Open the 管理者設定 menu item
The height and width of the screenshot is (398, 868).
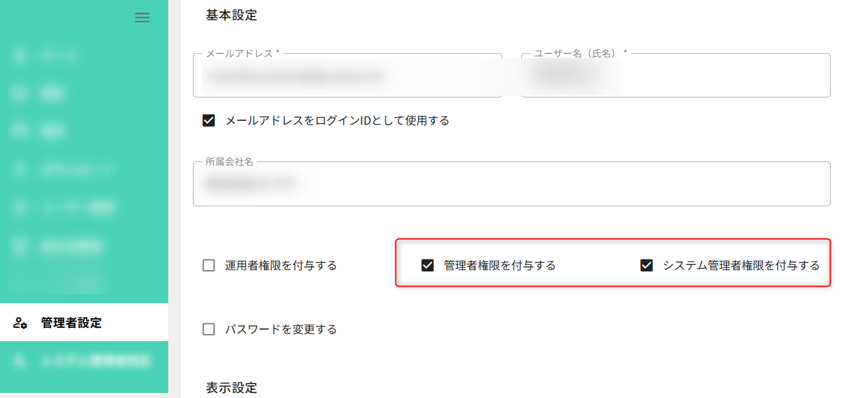(x=71, y=323)
